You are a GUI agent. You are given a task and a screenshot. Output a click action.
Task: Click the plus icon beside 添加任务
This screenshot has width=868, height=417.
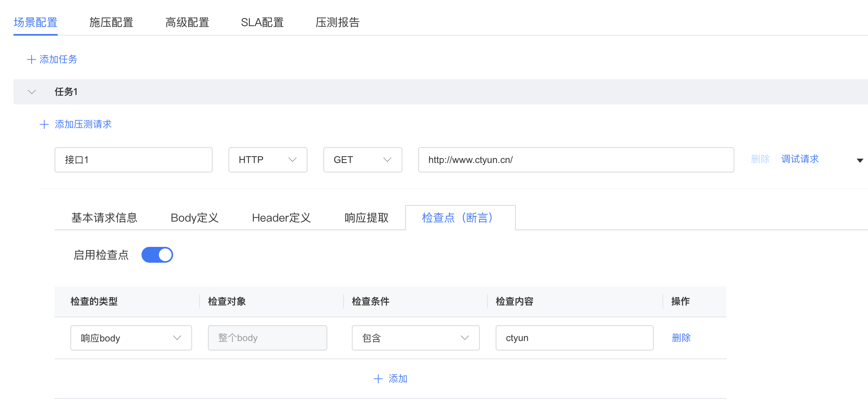(x=31, y=60)
